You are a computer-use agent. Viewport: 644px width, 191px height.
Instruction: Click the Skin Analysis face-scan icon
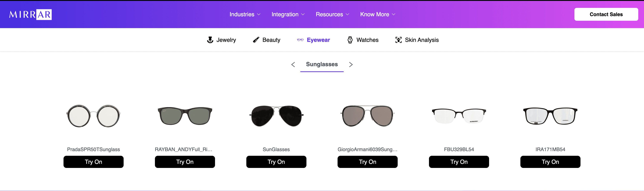pyautogui.click(x=399, y=40)
